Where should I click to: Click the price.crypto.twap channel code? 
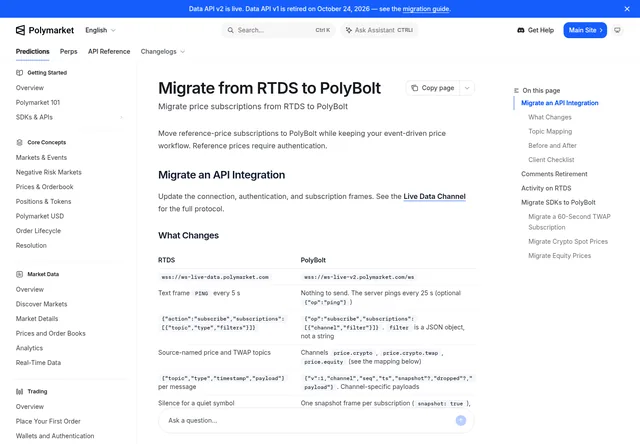[410, 353]
